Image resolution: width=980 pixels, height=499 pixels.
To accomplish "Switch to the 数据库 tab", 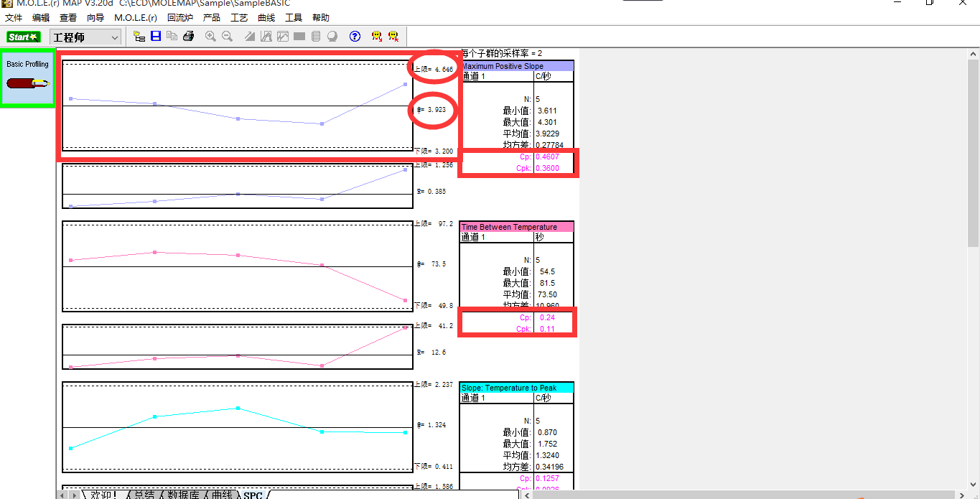I will coord(183,495).
